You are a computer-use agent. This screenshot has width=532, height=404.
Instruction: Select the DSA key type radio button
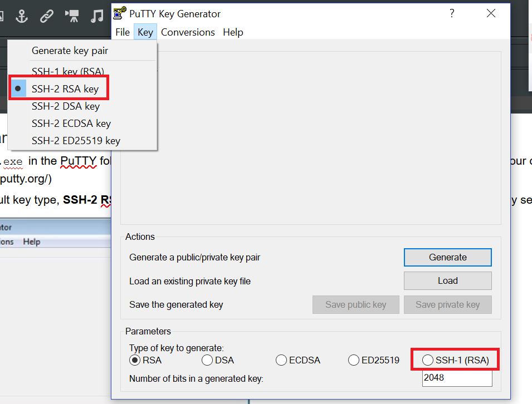[x=207, y=360]
